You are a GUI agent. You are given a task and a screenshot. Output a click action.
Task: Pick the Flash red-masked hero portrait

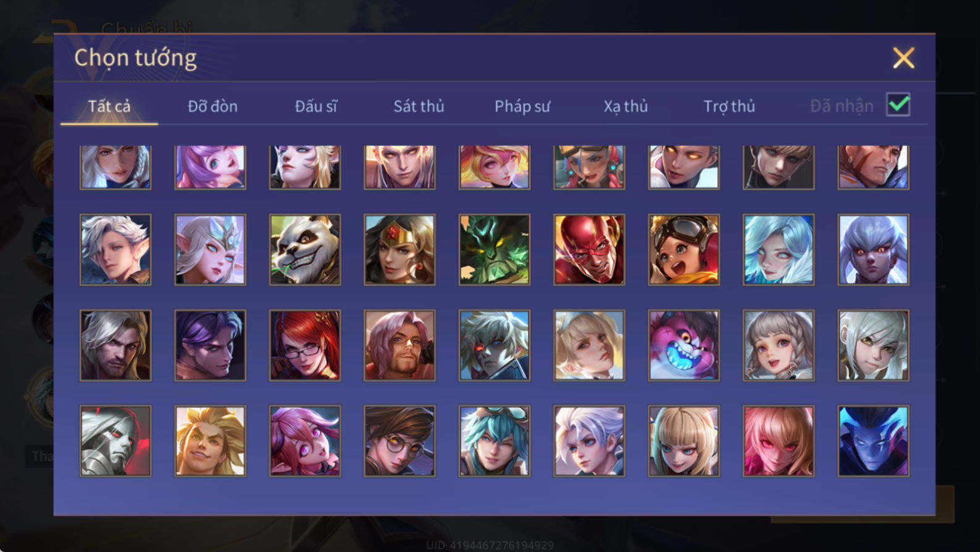(589, 249)
